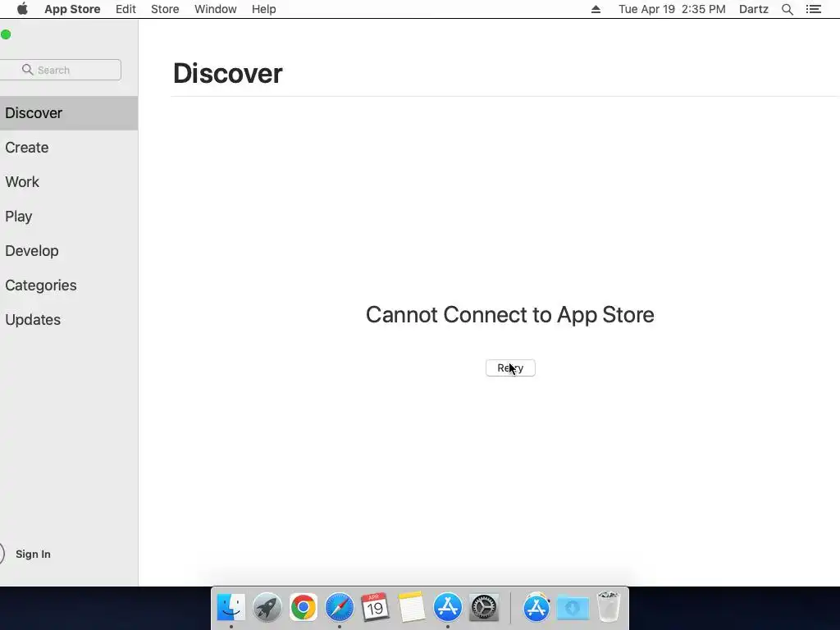Open the Trash in the Dock

pos(609,606)
